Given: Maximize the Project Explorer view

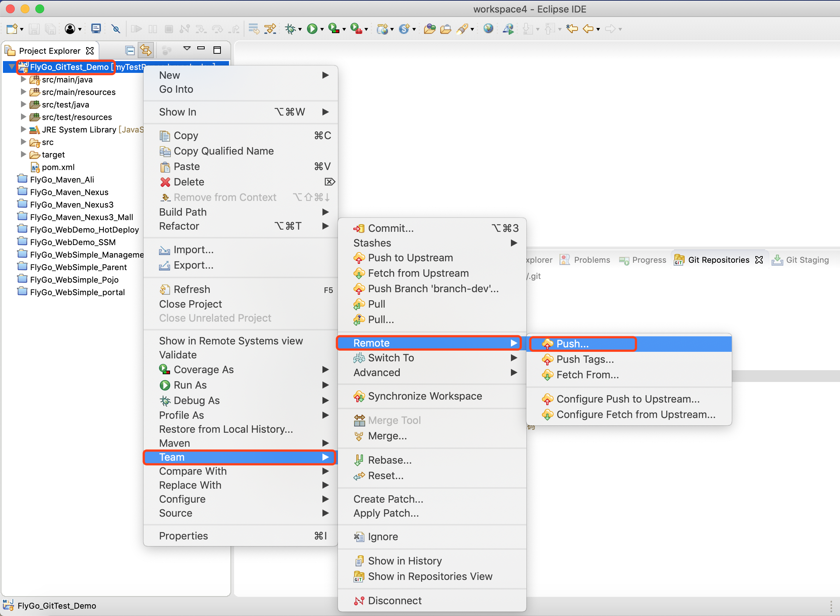Looking at the screenshot, I should click(x=217, y=50).
